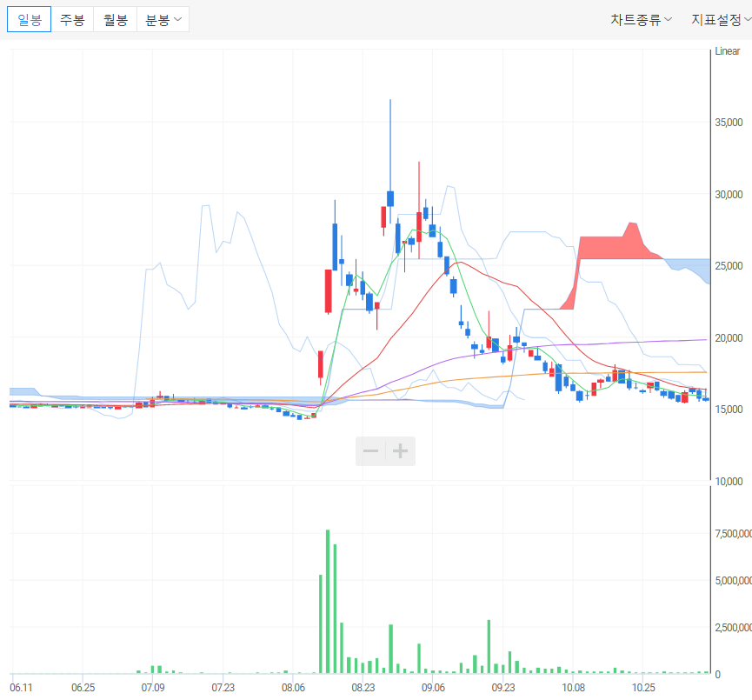Switch to the 월봉 monthly chart tab
Viewport: 752px width, 700px height.
[116, 20]
